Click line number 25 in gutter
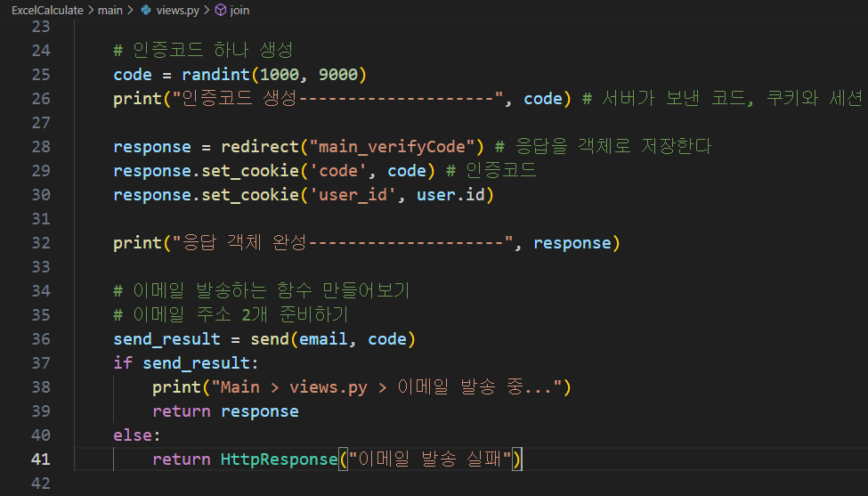 click(41, 75)
